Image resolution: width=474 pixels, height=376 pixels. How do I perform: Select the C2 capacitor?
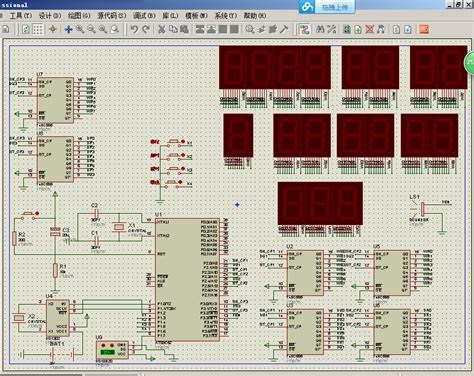click(96, 214)
